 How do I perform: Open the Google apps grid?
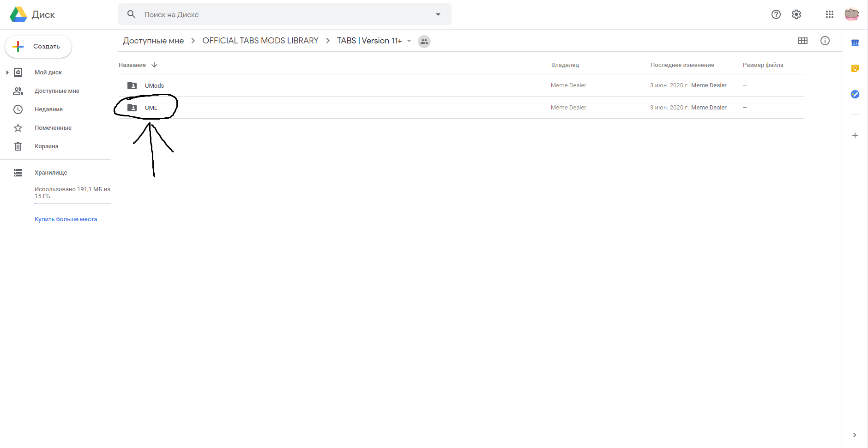click(x=830, y=14)
